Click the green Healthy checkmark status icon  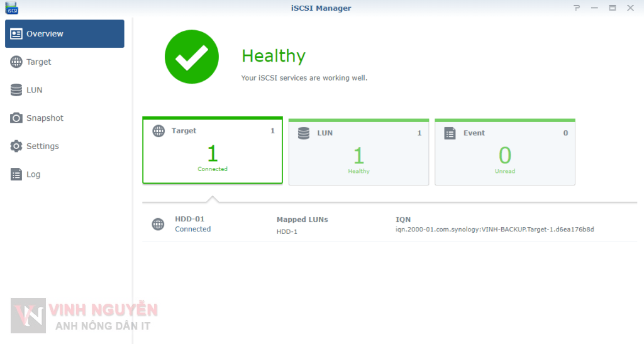(x=191, y=57)
